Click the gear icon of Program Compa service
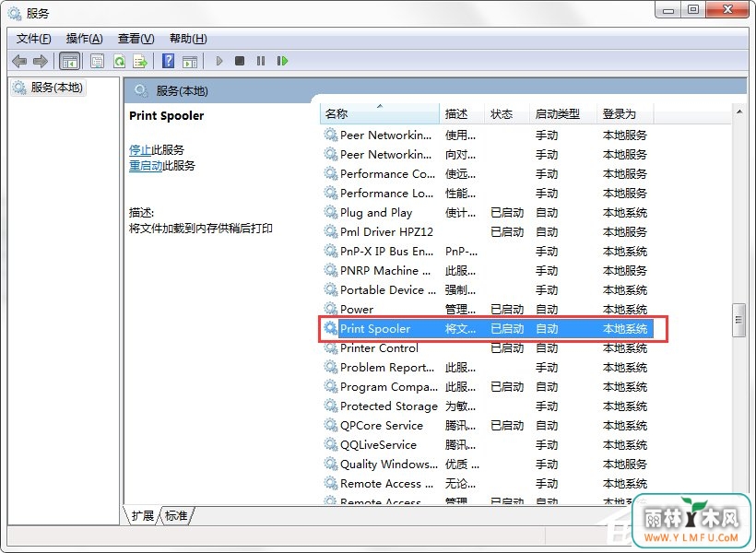This screenshot has width=756, height=553. click(x=330, y=386)
